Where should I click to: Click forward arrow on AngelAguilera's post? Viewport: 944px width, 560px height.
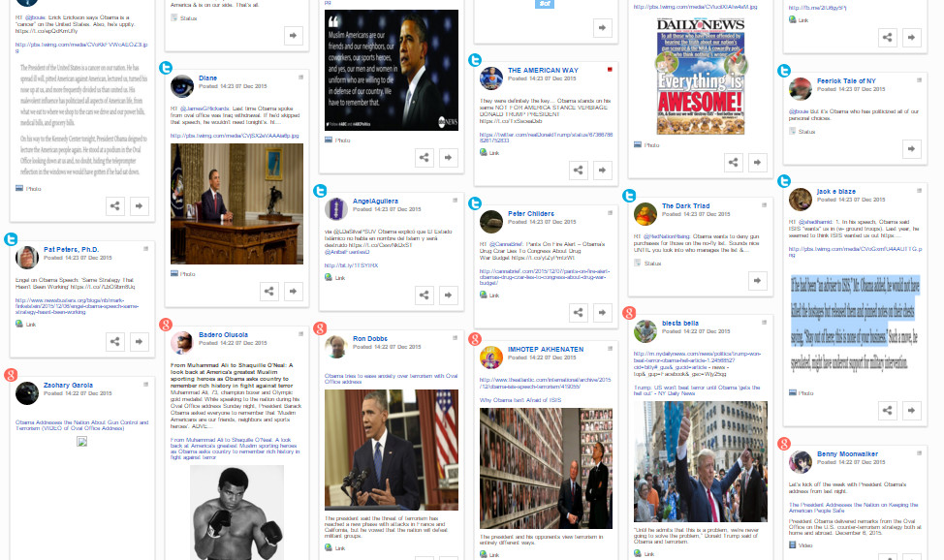(x=449, y=296)
